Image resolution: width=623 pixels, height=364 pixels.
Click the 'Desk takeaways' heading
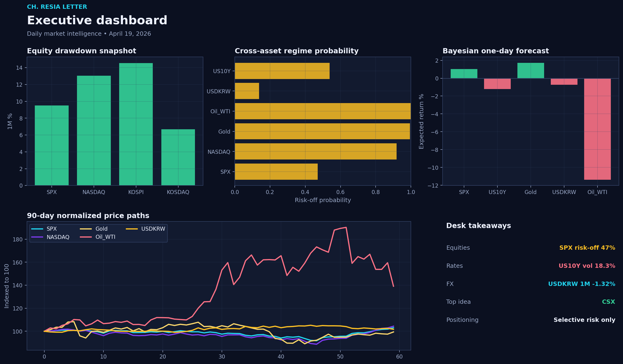coord(478,226)
